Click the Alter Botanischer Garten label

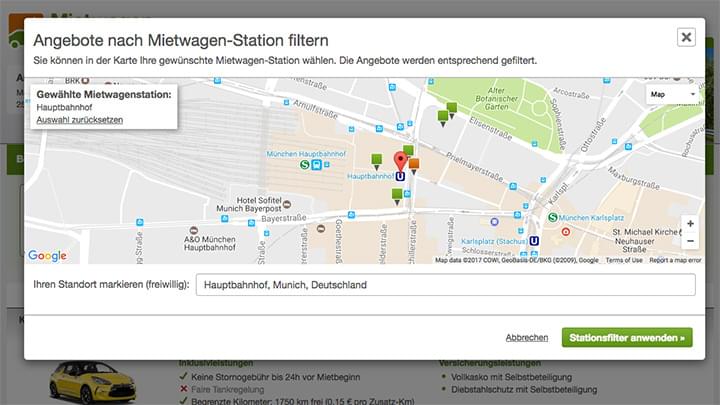point(496,98)
